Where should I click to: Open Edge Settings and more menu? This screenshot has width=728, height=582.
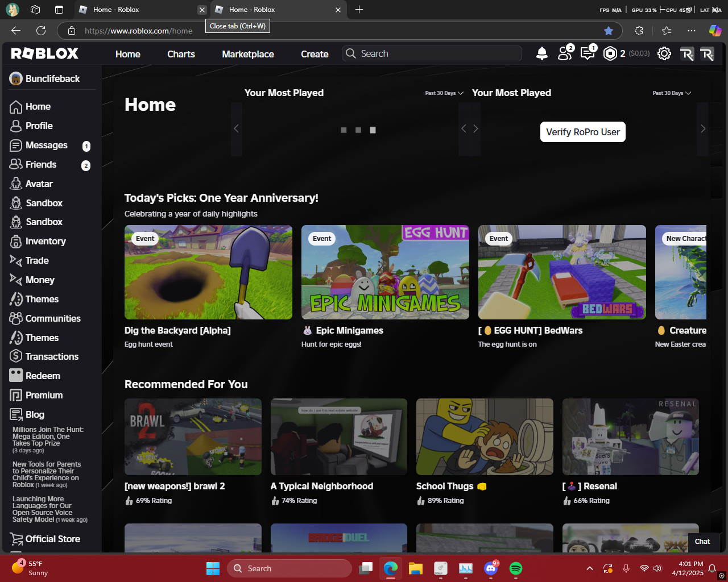(x=691, y=31)
